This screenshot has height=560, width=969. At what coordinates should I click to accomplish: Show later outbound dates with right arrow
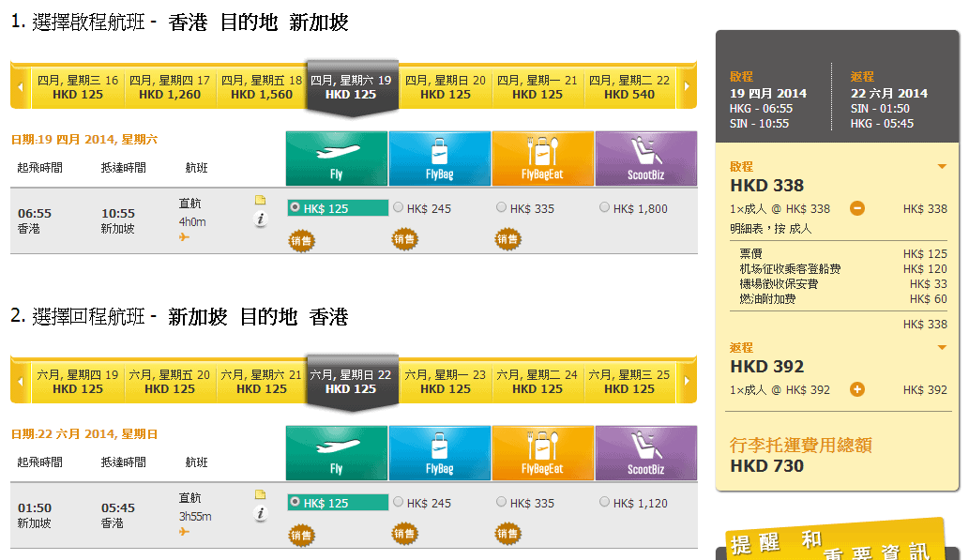tap(687, 87)
